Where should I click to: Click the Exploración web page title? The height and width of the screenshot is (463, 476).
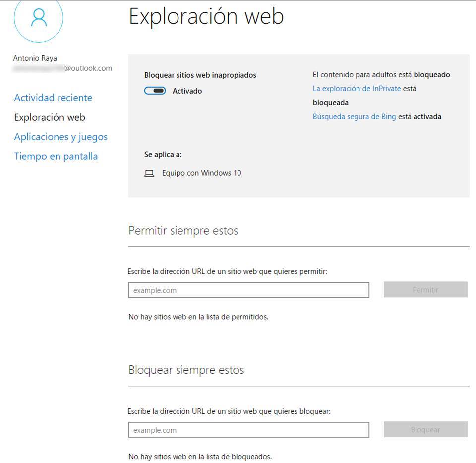(x=206, y=16)
